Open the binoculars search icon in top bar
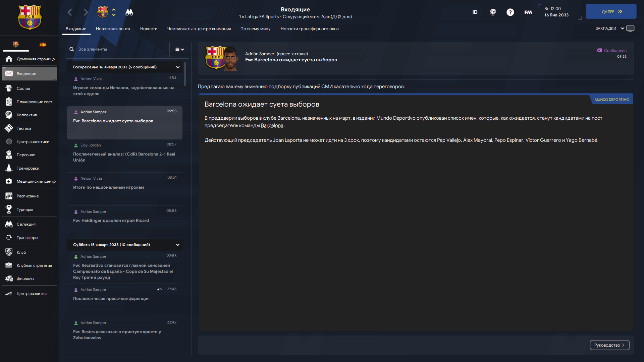Viewport: 644px width, 362px height. click(x=129, y=12)
